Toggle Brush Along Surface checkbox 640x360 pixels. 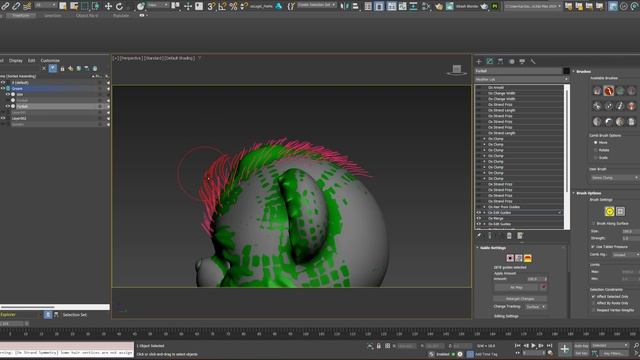pos(593,223)
